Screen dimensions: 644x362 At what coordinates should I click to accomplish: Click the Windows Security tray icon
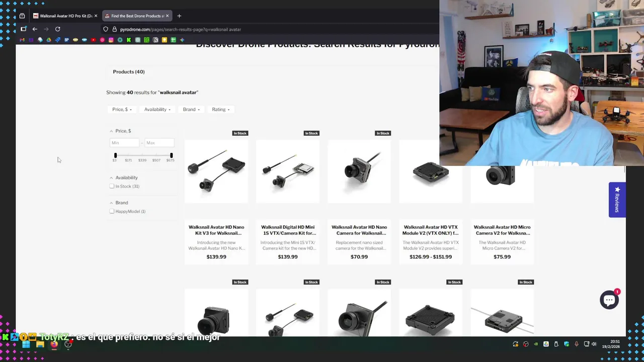[567, 344]
